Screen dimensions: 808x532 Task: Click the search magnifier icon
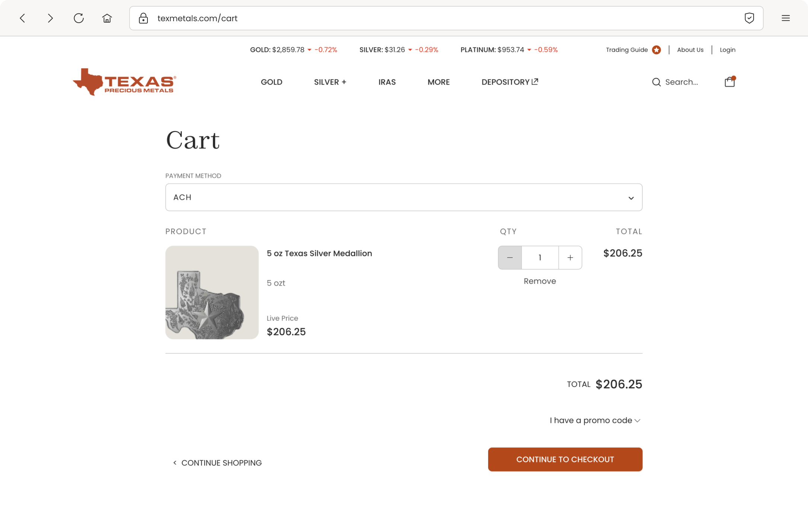656,82
